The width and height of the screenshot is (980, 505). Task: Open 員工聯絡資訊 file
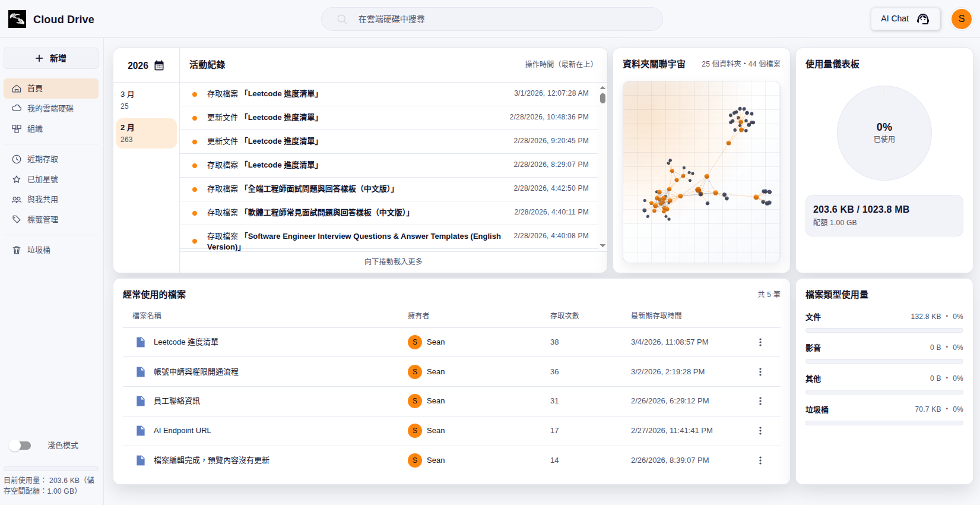click(x=177, y=401)
